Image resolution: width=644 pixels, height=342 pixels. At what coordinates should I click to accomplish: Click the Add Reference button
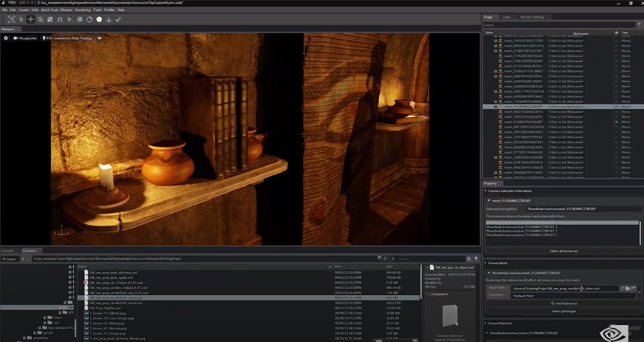(563, 303)
